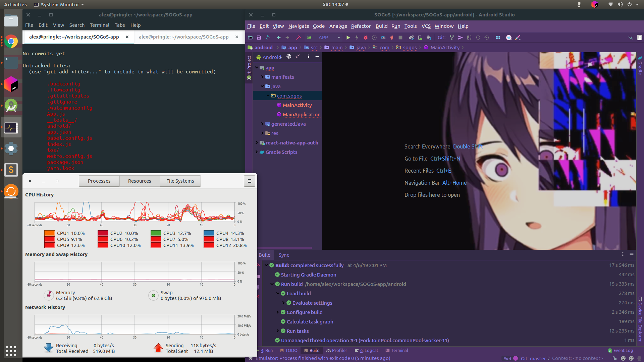Click Android Studio search magnifier icon
This screenshot has width=644, height=362.
coord(631,38)
